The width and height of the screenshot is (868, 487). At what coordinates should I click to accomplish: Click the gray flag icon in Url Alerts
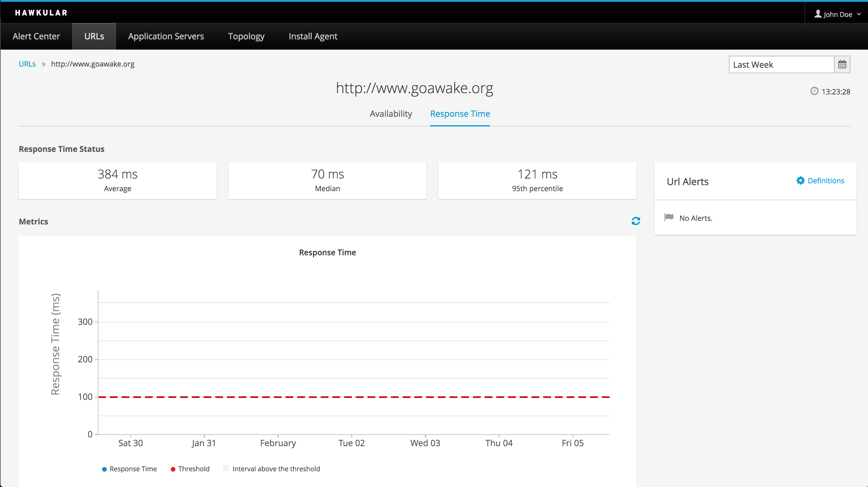pyautogui.click(x=668, y=217)
